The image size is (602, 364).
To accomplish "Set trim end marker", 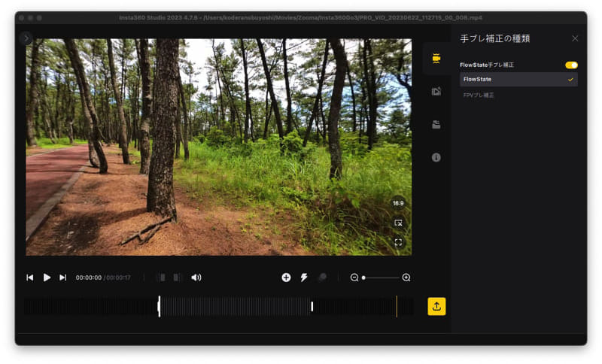I will coord(177,278).
